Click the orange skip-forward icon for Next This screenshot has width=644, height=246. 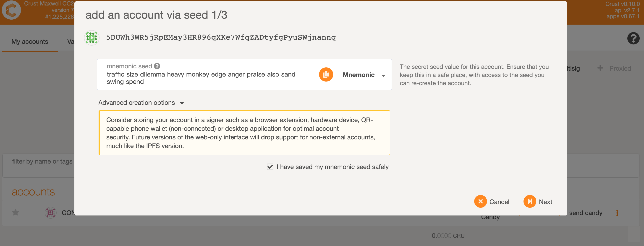[529, 201]
